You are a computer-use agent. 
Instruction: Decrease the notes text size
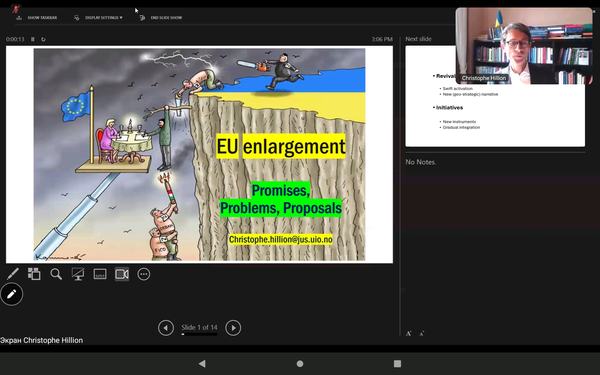coord(421,333)
